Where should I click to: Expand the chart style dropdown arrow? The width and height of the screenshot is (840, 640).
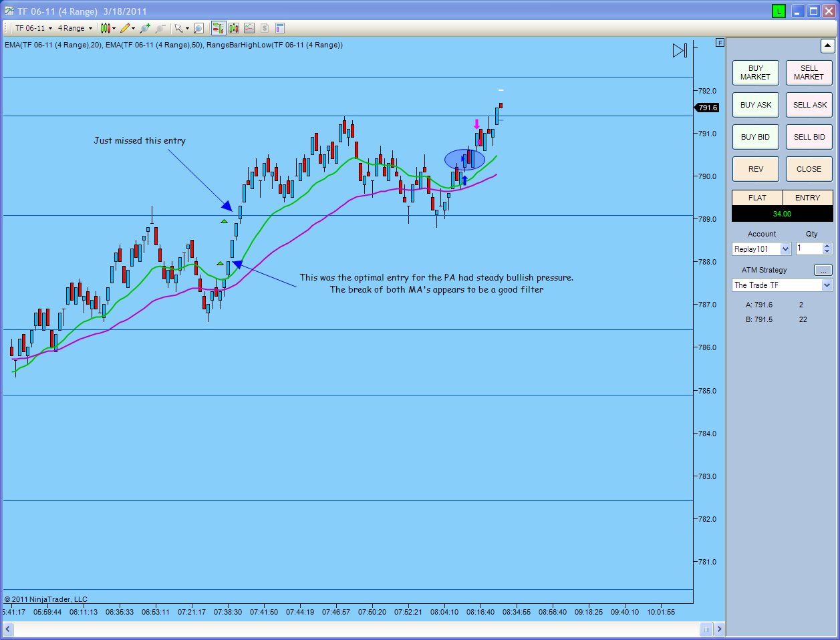click(114, 28)
